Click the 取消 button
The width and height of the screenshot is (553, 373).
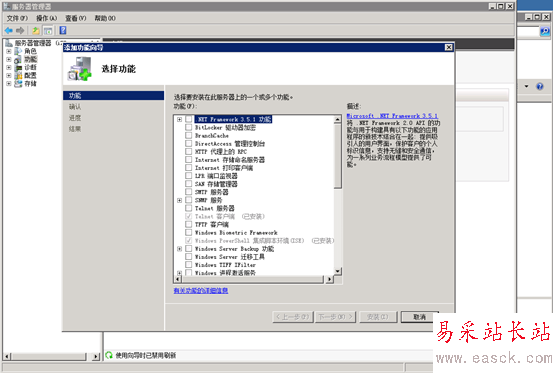(x=420, y=317)
